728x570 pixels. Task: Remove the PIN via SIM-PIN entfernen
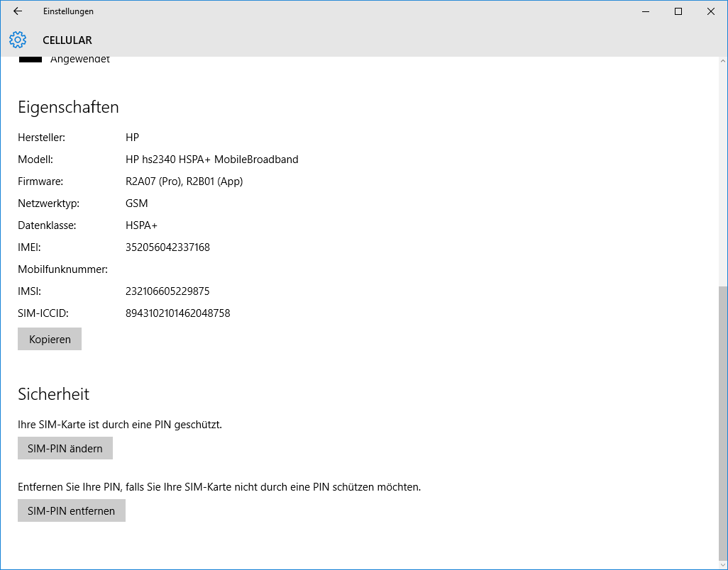pyautogui.click(x=72, y=510)
